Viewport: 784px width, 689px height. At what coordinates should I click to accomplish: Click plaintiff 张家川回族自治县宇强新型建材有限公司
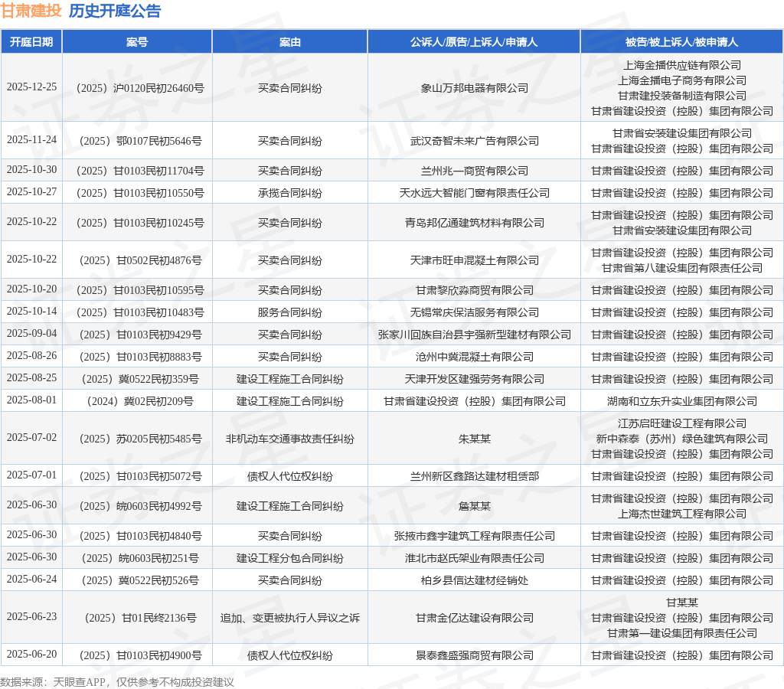[475, 335]
